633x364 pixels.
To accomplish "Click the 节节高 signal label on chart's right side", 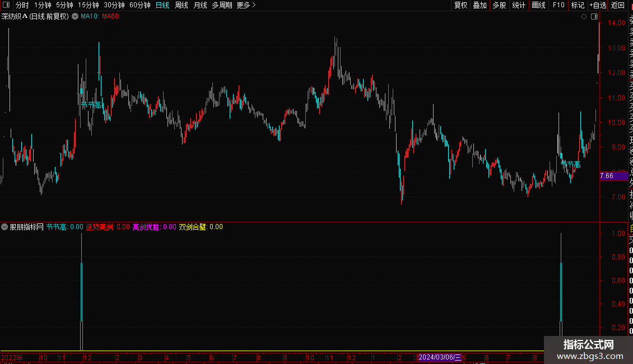I will 571,164.
